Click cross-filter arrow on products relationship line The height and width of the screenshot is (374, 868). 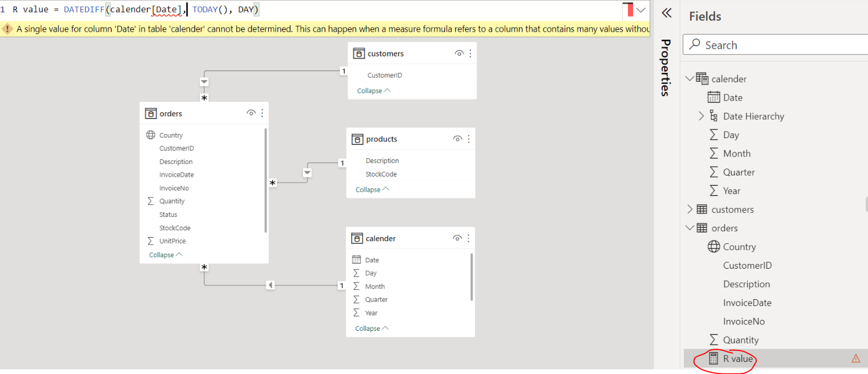pyautogui.click(x=307, y=173)
